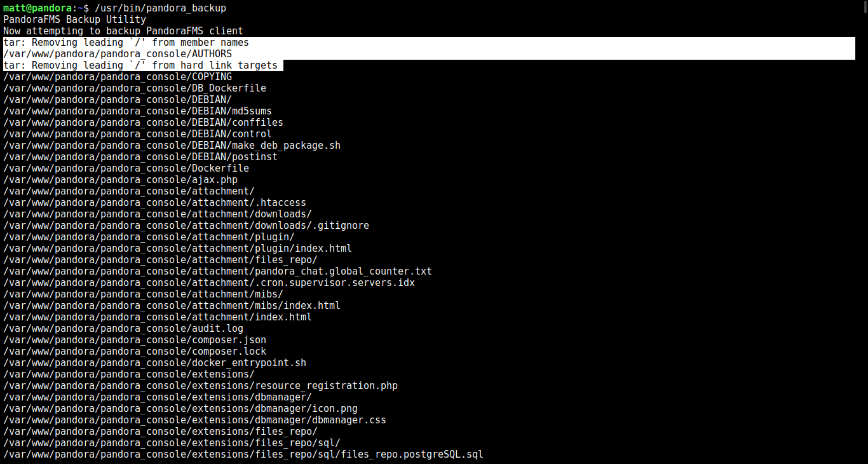Viewport: 868px width, 464px height.
Task: Click the pandora_console/attachment/ directory line
Action: [129, 191]
